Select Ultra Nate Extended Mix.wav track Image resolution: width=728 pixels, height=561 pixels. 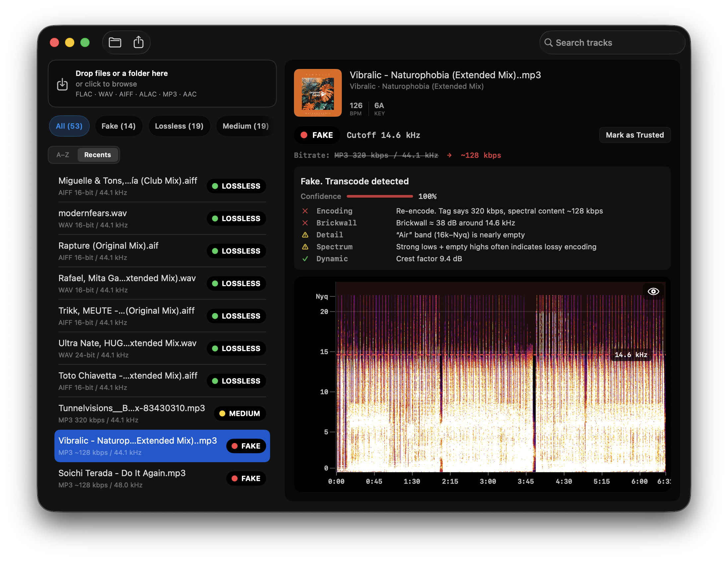pos(162,348)
